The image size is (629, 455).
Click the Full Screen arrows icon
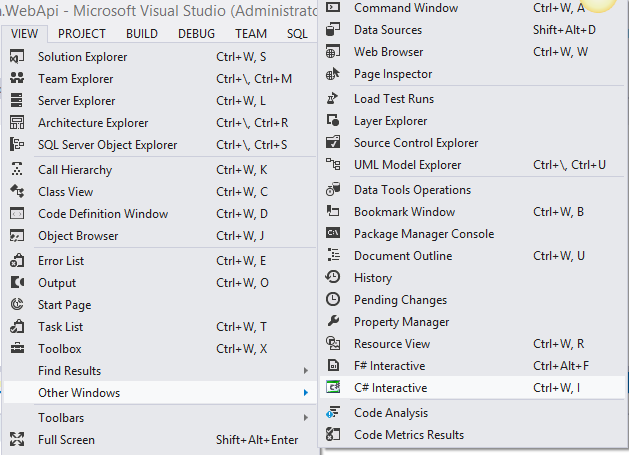pyautogui.click(x=17, y=439)
